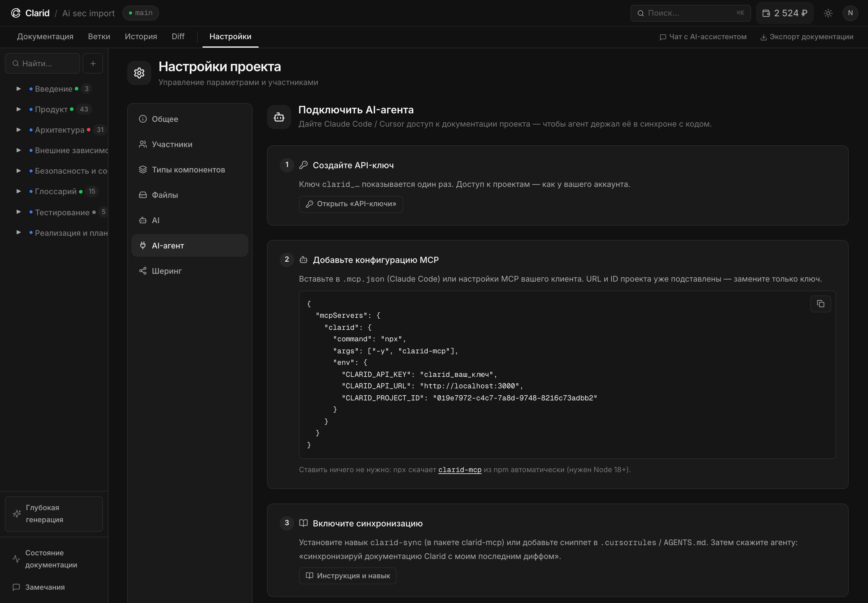Expand the Введение tree section
This screenshot has width=868, height=603.
tap(18, 89)
